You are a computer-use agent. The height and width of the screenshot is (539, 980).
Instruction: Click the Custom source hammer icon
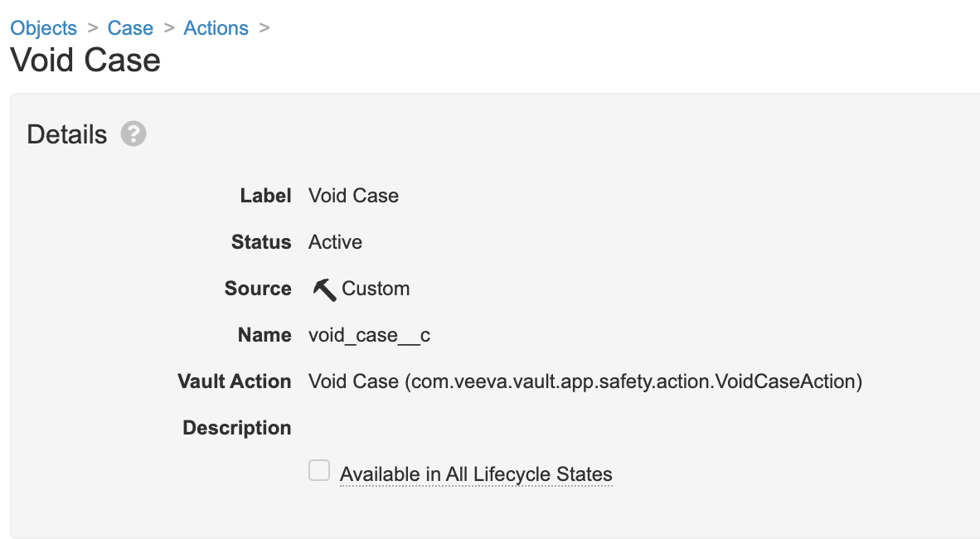324,289
